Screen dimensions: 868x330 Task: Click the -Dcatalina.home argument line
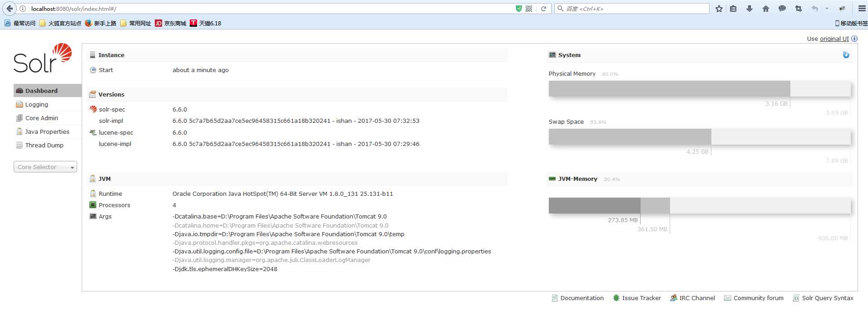(281, 225)
